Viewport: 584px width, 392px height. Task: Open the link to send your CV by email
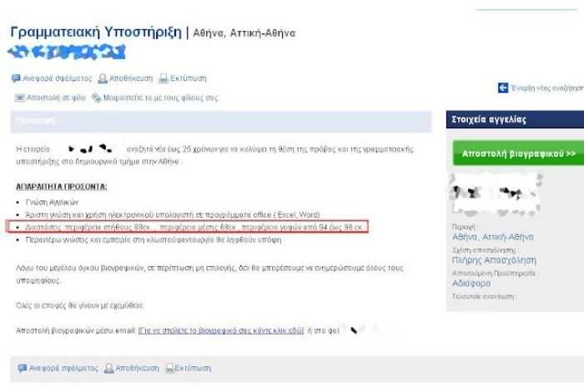coord(221,330)
